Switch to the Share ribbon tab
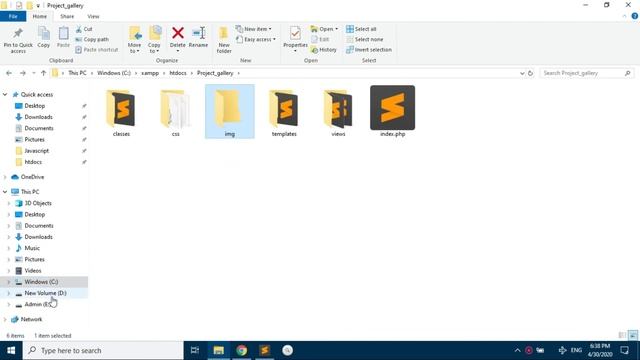Screen dimensions: 640x360 coord(67,16)
